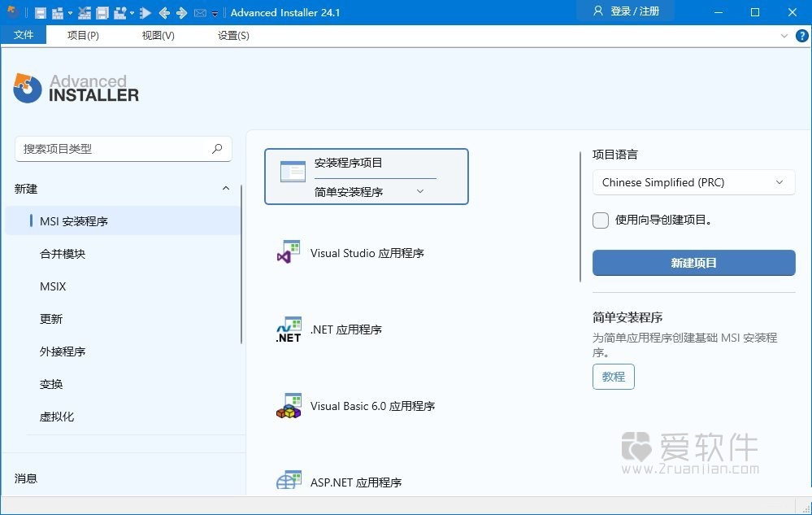Viewport: 812px width, 515px height.
Task: Click the 消息 section heading
Action: click(x=26, y=478)
